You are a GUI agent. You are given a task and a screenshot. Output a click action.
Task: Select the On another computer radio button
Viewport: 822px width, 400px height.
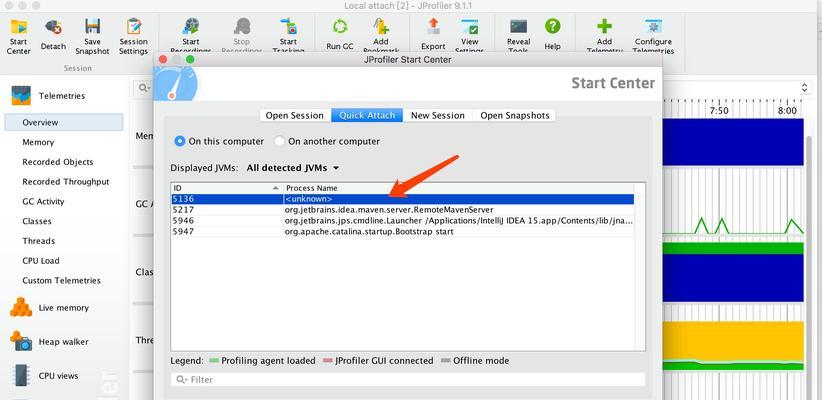[279, 141]
